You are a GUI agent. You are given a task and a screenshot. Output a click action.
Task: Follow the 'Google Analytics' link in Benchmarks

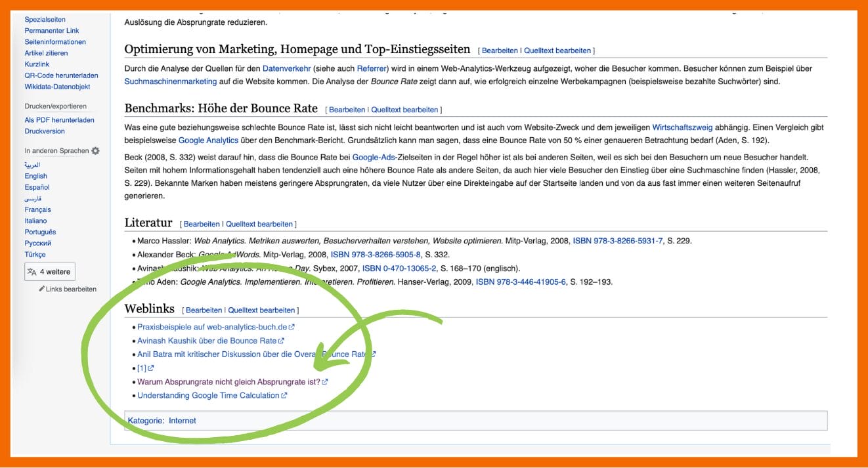(208, 140)
